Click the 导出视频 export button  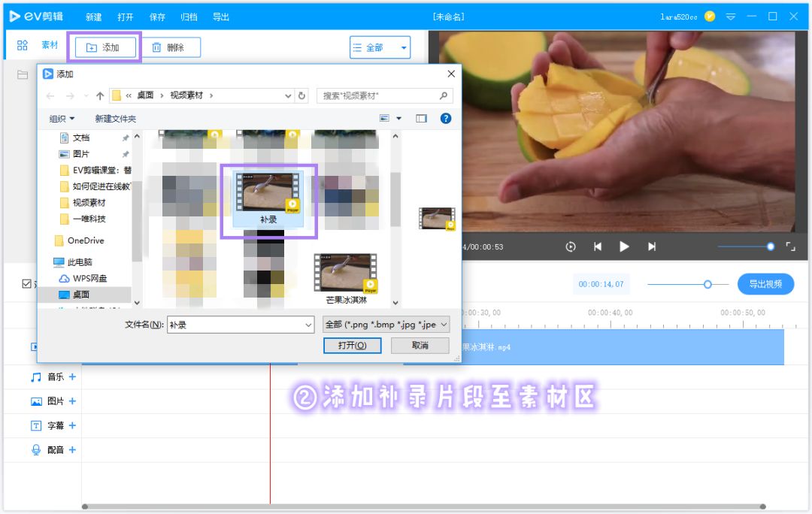pyautogui.click(x=765, y=284)
